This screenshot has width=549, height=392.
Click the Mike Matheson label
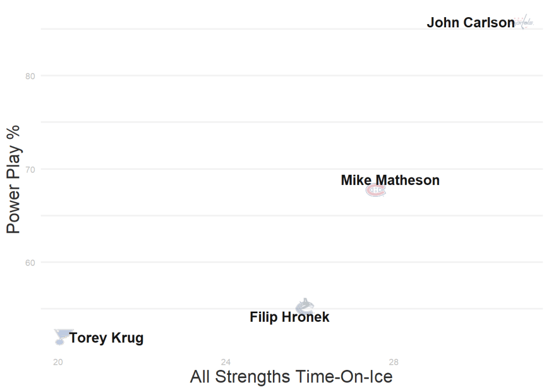pos(390,180)
